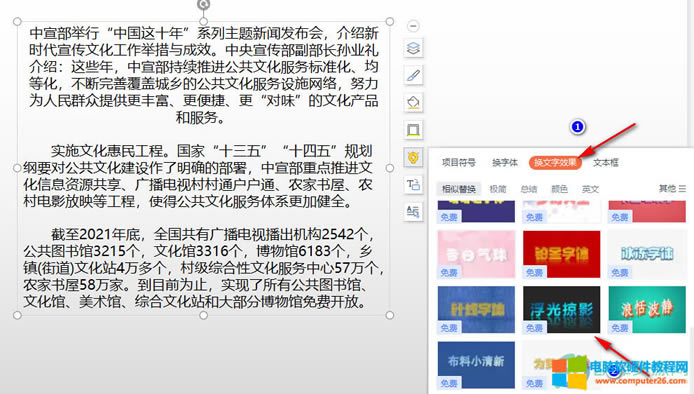694x394 pixels.
Task: Open the shape fill paint bucket icon
Action: click(x=413, y=103)
